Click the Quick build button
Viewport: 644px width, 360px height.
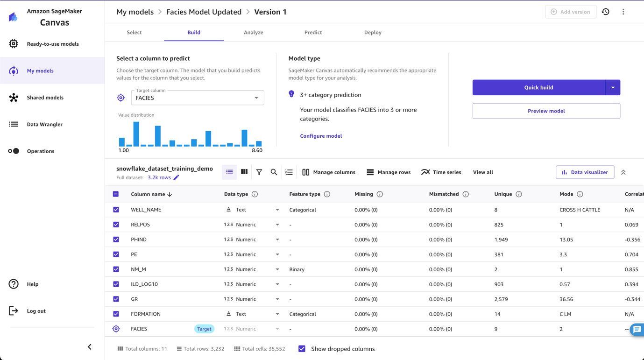(x=539, y=87)
